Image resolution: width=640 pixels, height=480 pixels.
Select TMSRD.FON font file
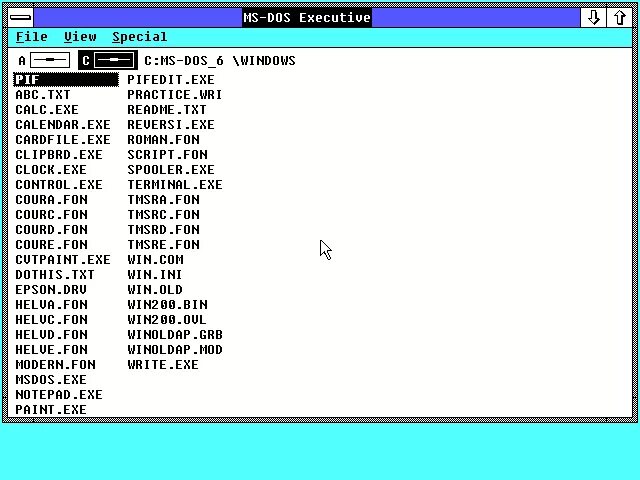pyautogui.click(x=164, y=230)
